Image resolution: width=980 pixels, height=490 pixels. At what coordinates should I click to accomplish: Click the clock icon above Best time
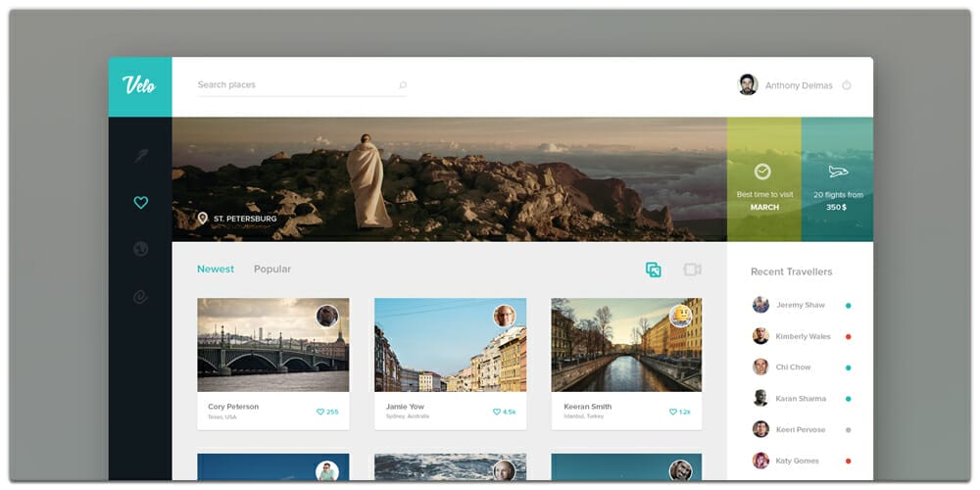click(x=762, y=171)
